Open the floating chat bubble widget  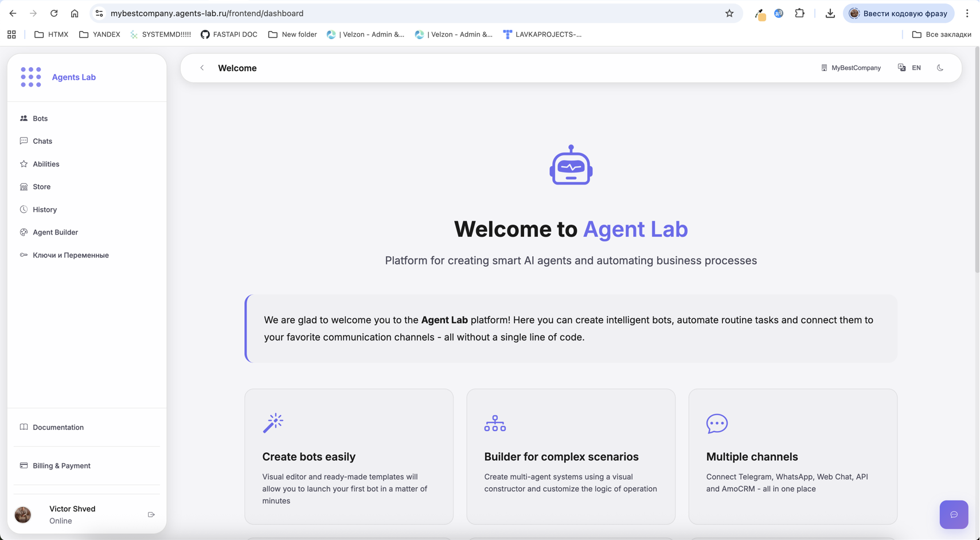(x=953, y=515)
